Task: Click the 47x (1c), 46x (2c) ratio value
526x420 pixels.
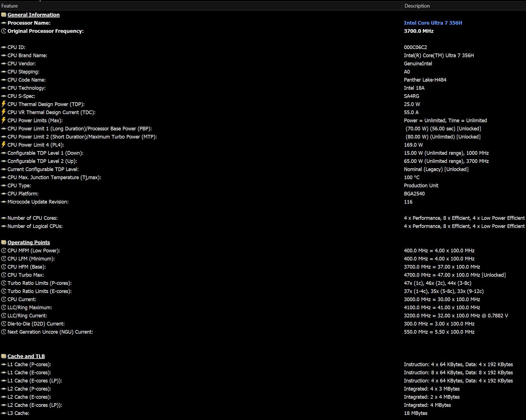Action: 437,283
